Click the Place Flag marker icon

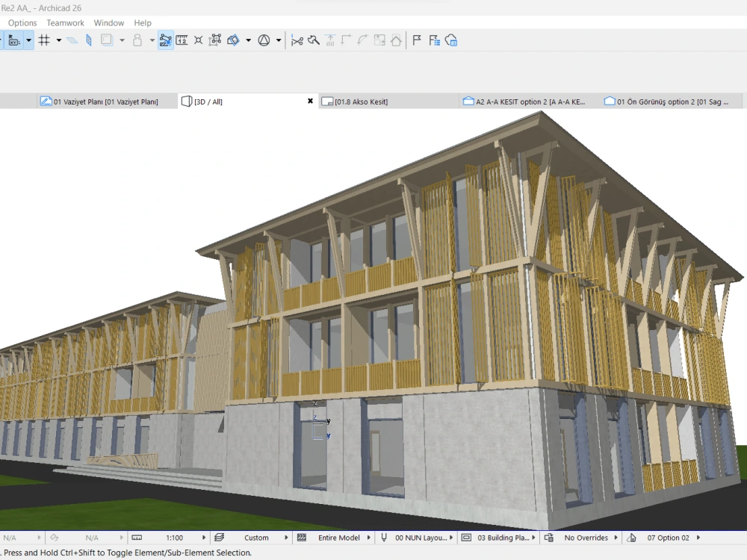(x=416, y=40)
